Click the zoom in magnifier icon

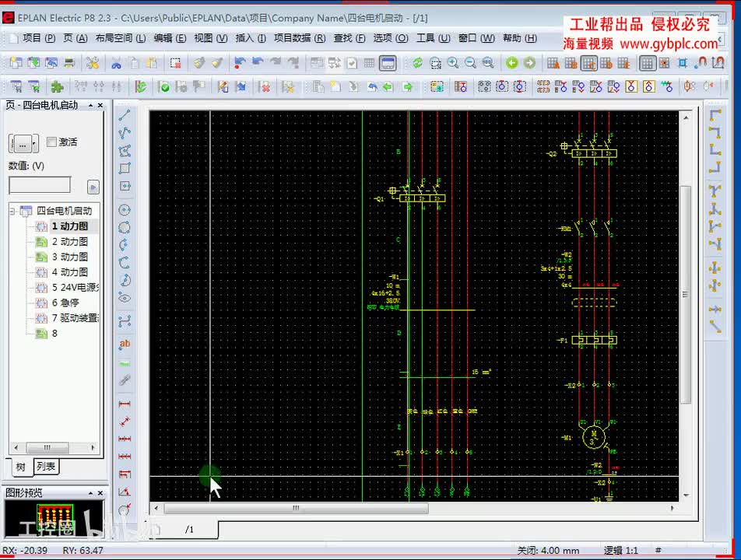453,63
